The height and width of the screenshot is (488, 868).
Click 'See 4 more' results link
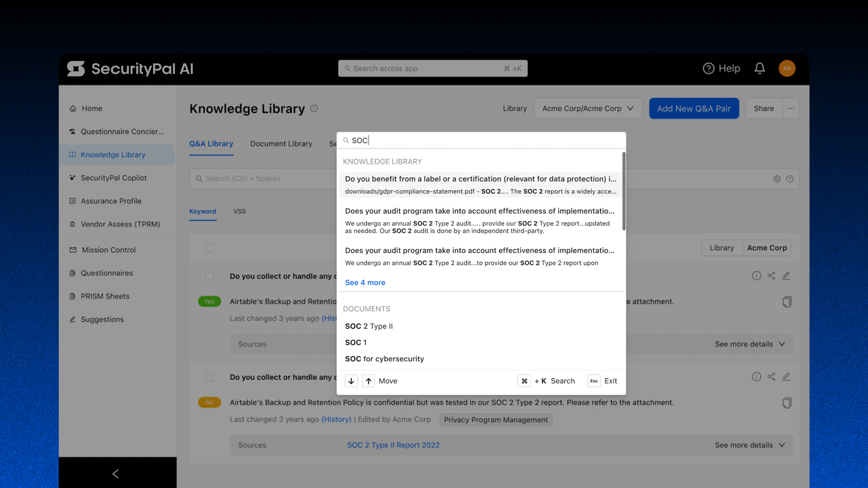[x=365, y=283]
